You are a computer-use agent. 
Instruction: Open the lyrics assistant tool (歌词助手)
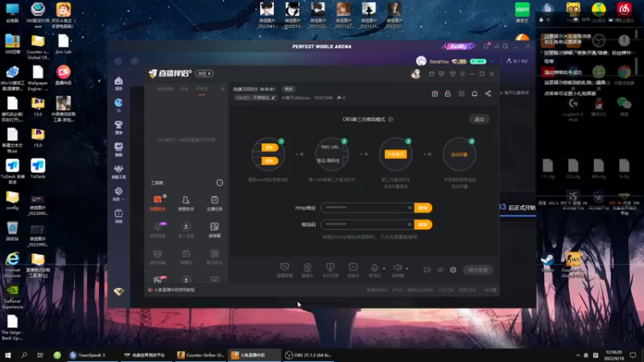214,257
